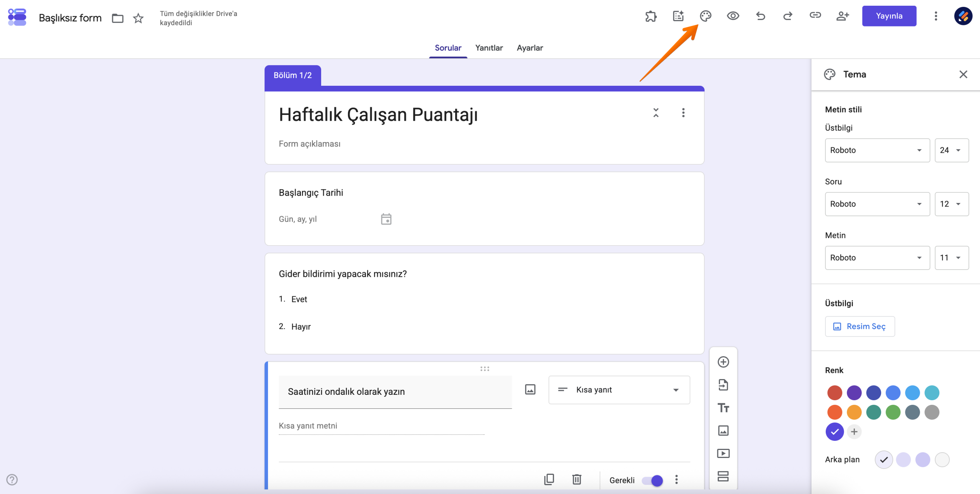
Task: Redo the last change
Action: [788, 16]
